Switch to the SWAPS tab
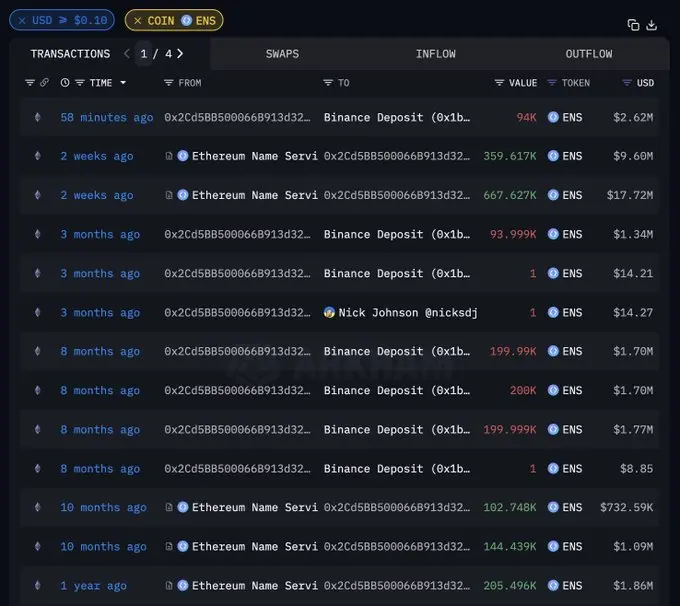The height and width of the screenshot is (606, 680). pyautogui.click(x=282, y=54)
